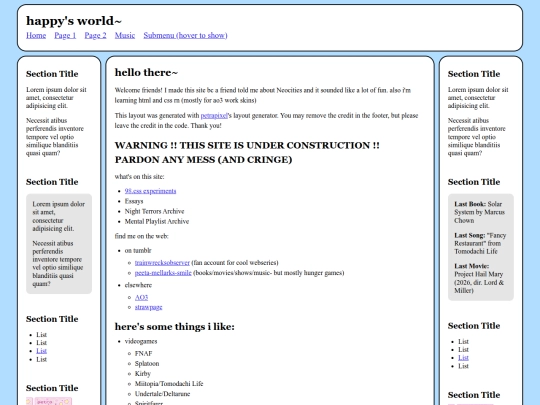Open the Home navigation link
Image resolution: width=540 pixels, height=405 pixels.
[x=36, y=35]
